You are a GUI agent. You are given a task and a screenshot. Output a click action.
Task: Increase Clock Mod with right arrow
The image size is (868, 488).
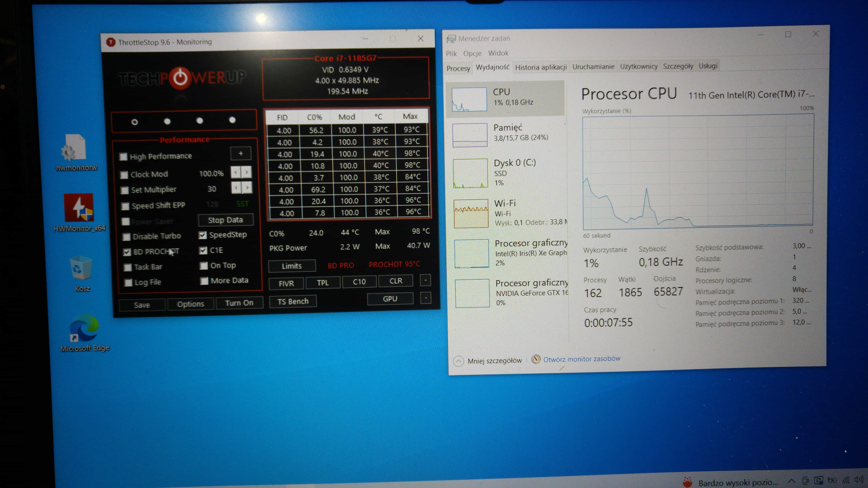click(247, 172)
